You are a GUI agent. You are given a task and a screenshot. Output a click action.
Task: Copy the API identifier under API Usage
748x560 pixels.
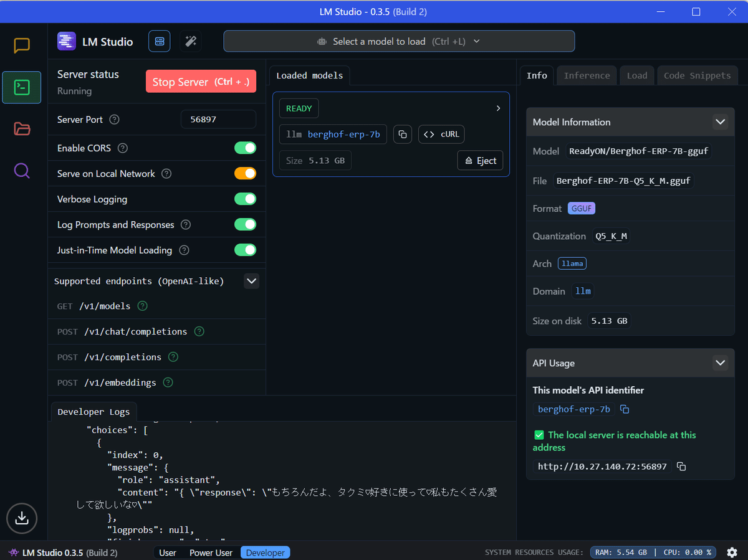[625, 409]
